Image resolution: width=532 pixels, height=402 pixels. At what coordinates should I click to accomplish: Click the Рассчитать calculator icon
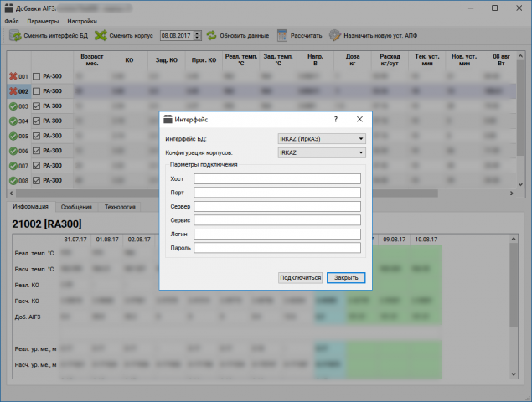point(282,35)
